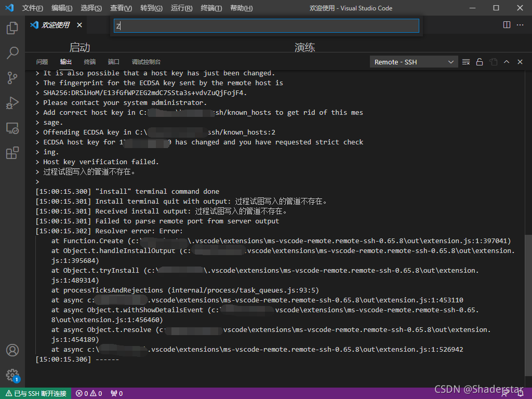Switch to the 问题 panel tab
Screen dimensions: 532x399
[x=42, y=62]
